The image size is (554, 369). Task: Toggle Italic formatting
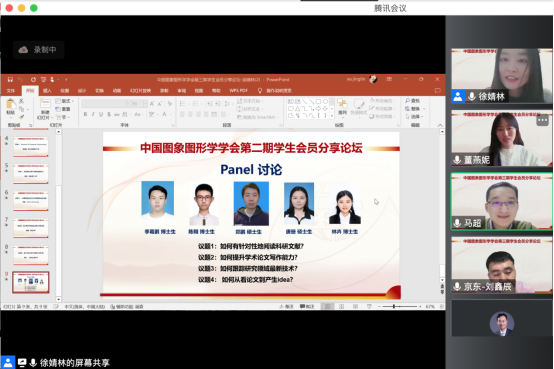[x=93, y=114]
